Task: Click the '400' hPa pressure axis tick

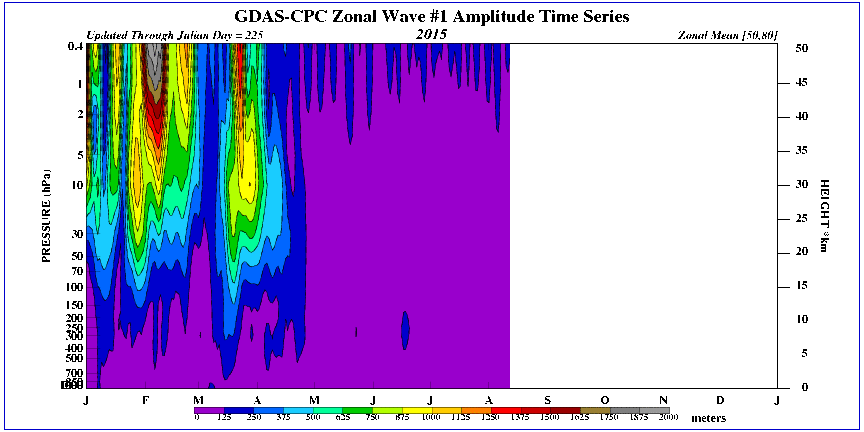Action: 74,348
